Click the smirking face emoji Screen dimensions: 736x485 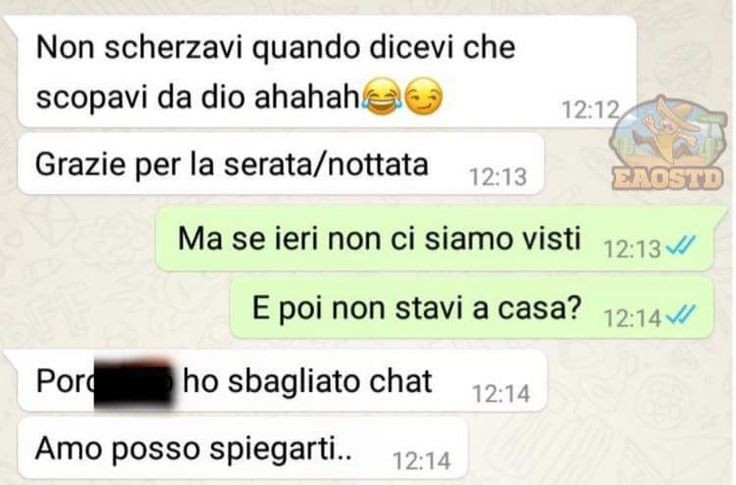tap(423, 98)
